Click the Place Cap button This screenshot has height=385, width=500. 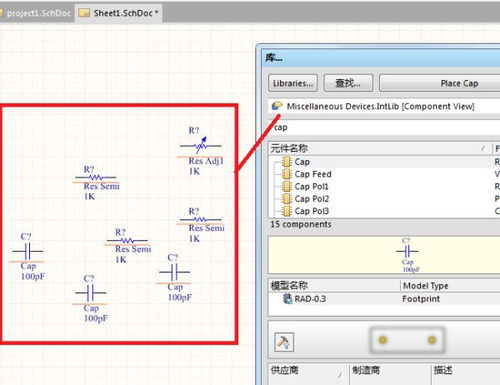point(439,83)
